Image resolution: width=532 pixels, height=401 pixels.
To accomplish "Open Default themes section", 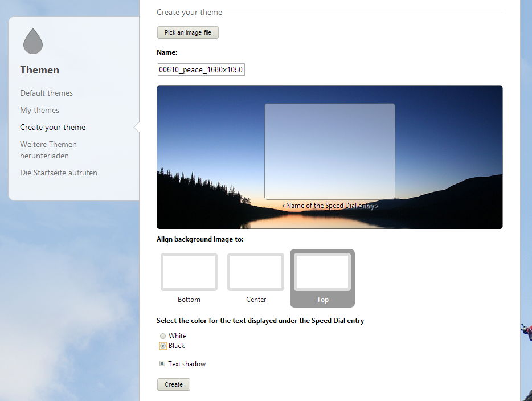I will (x=47, y=93).
